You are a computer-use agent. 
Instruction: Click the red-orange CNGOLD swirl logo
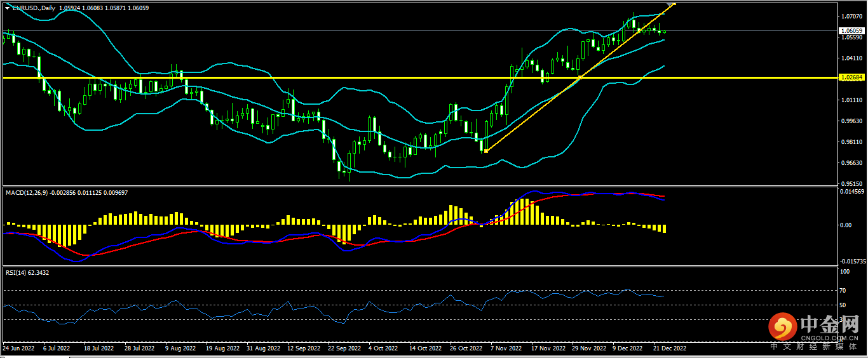(783, 328)
